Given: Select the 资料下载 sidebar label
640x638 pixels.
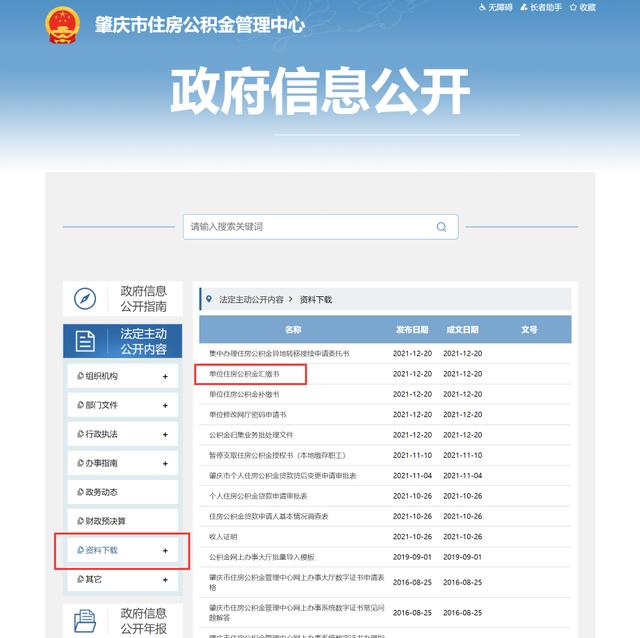Looking at the screenshot, I should click(x=102, y=550).
